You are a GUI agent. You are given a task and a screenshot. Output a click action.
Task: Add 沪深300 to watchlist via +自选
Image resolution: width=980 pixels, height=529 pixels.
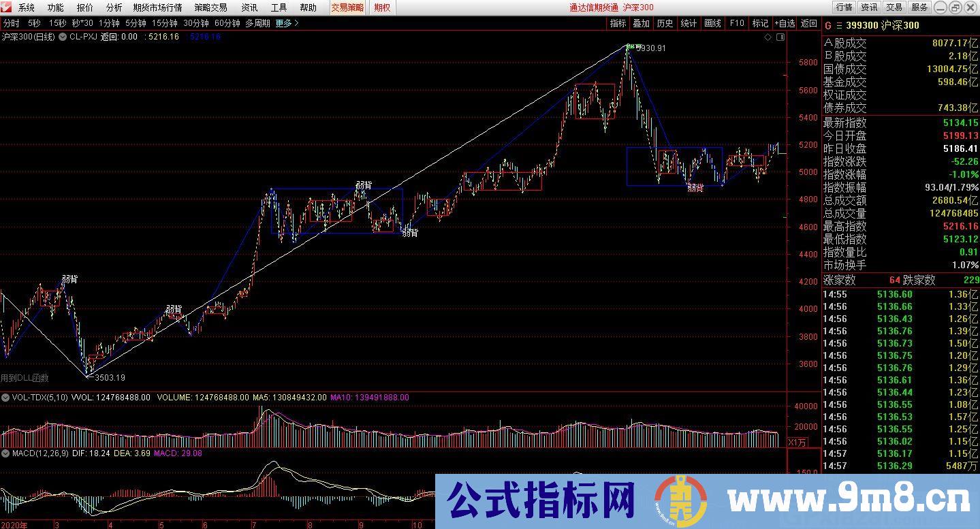tap(785, 22)
